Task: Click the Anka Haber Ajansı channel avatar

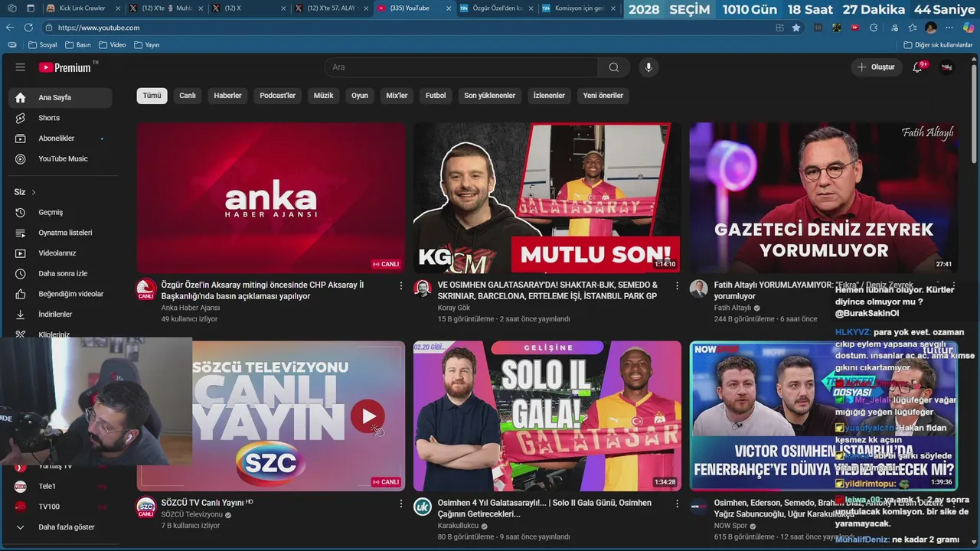Action: [x=146, y=289]
